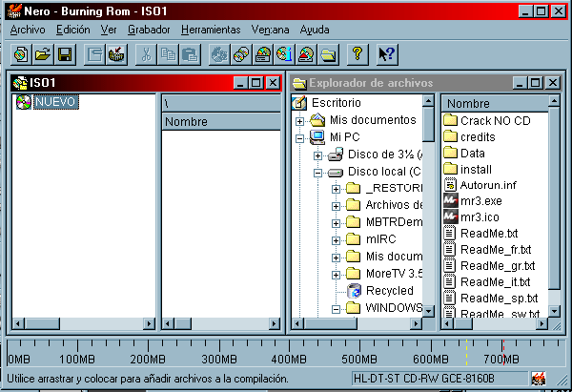Click the Cut scissors toolbar icon
Viewport: 572px width, 392px height.
[146, 54]
